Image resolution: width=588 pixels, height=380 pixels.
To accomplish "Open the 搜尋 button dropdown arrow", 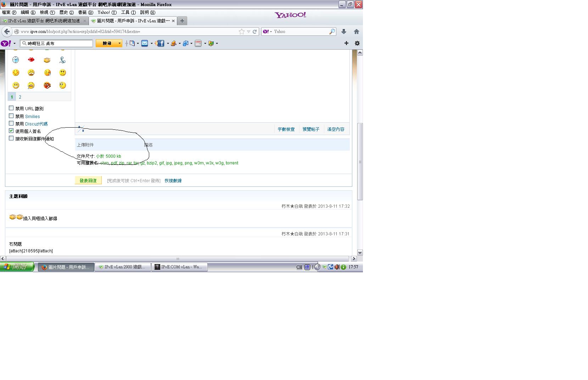I will [119, 43].
